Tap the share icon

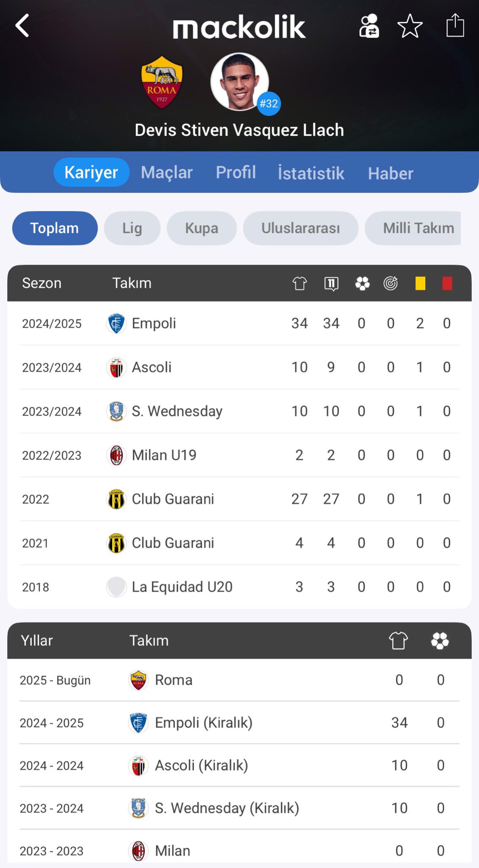click(455, 26)
